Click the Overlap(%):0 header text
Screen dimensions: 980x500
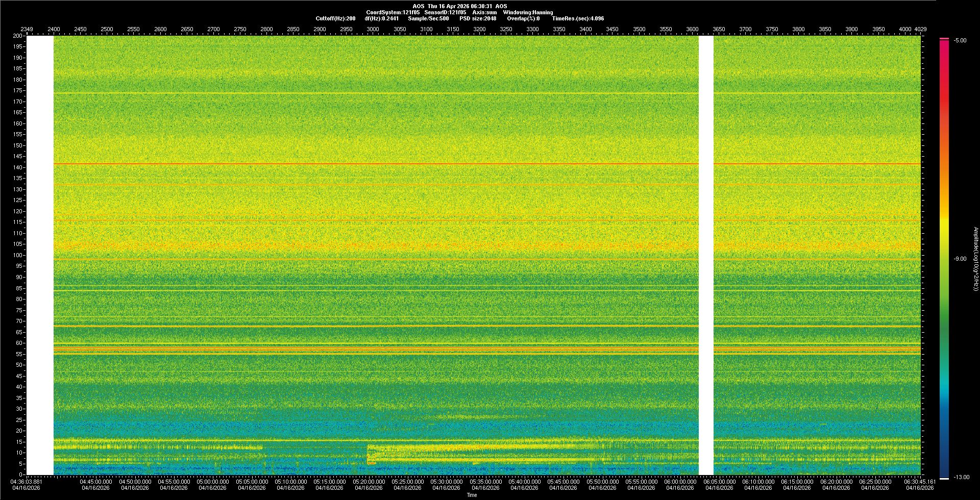click(523, 18)
